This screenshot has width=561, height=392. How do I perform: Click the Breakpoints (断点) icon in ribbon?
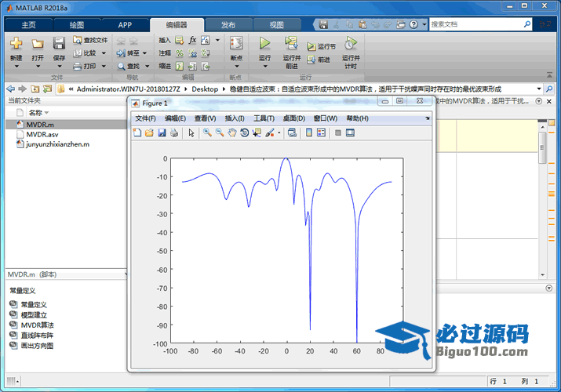[235, 44]
